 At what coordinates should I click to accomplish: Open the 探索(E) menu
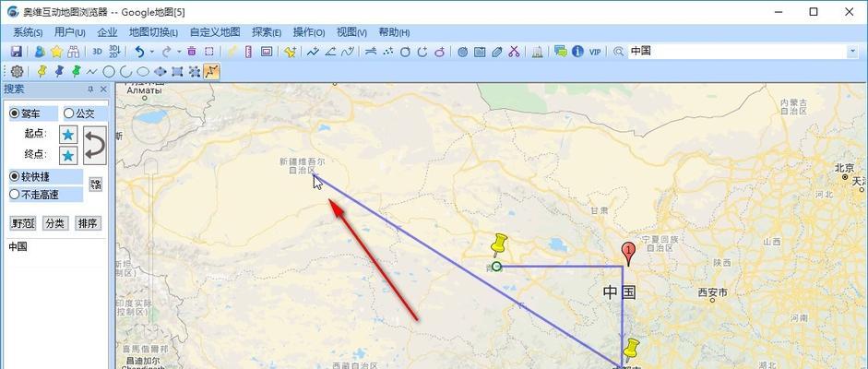click(x=267, y=32)
